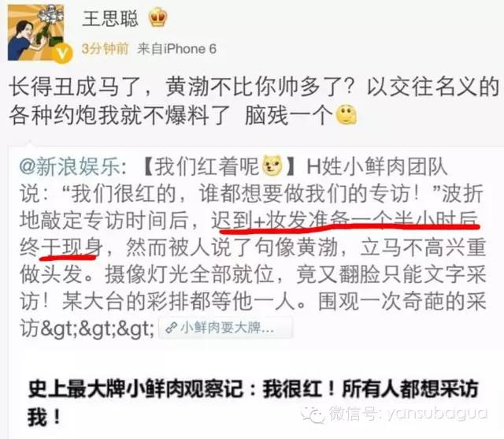
Task: Click the 微信号 yansubagua watermark text
Action: (x=409, y=414)
